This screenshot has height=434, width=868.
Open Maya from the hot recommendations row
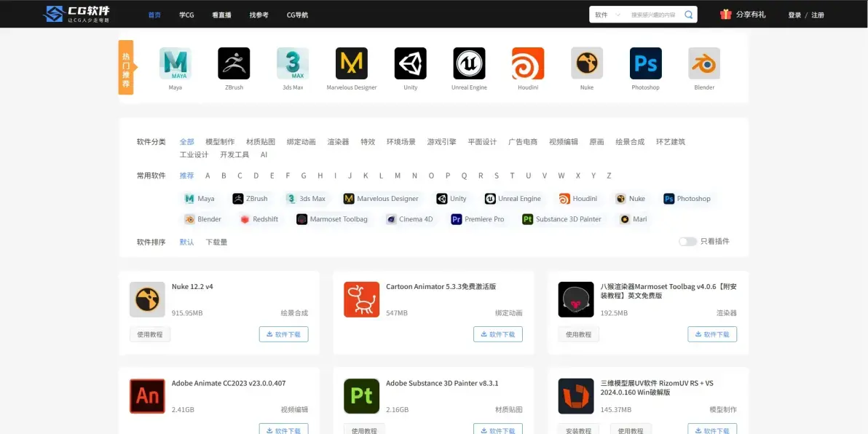[175, 63]
